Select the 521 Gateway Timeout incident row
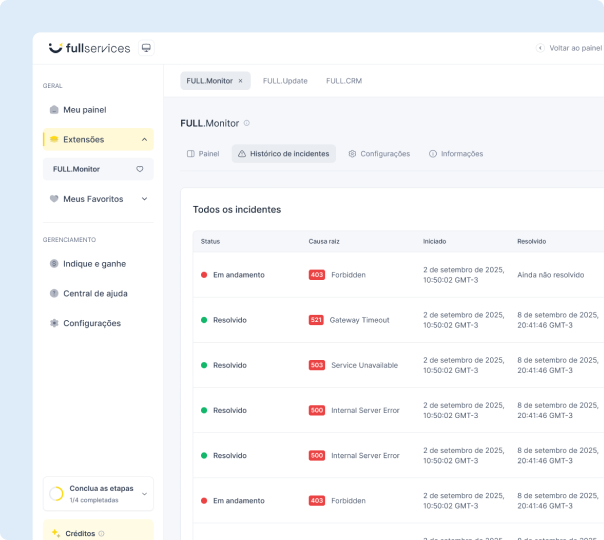Screen dimensions: 604x540 [x=400, y=320]
